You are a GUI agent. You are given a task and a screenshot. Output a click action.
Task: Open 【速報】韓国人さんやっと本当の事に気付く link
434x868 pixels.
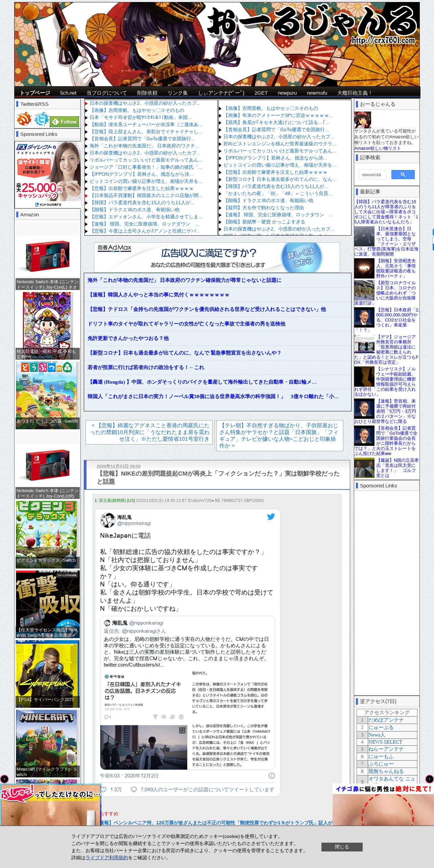coord(158,295)
